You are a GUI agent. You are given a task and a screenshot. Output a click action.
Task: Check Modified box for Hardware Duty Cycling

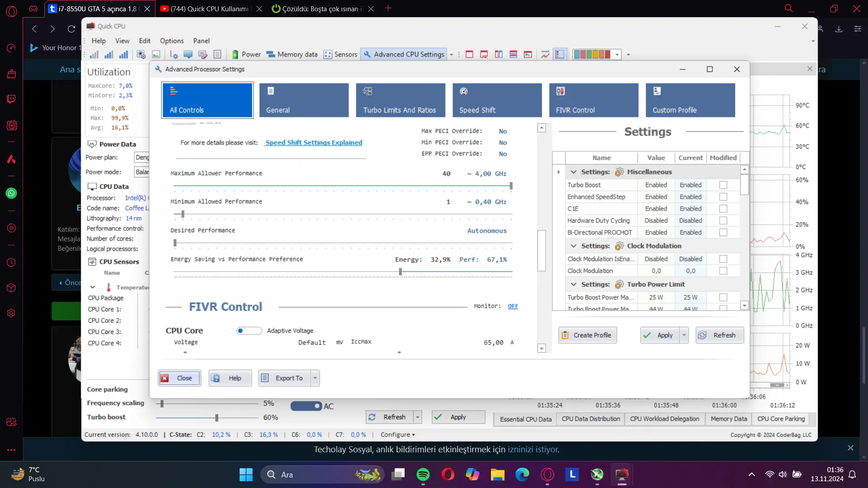tap(723, 221)
